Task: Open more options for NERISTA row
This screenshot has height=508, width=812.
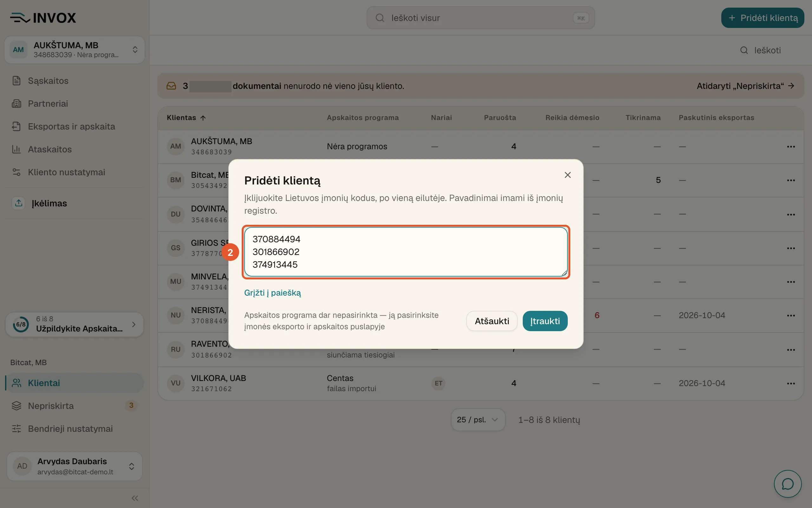Action: pyautogui.click(x=791, y=315)
